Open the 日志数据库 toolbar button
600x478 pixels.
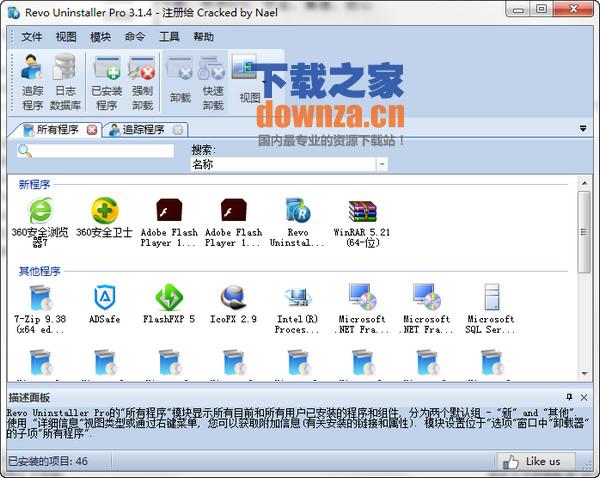point(66,81)
